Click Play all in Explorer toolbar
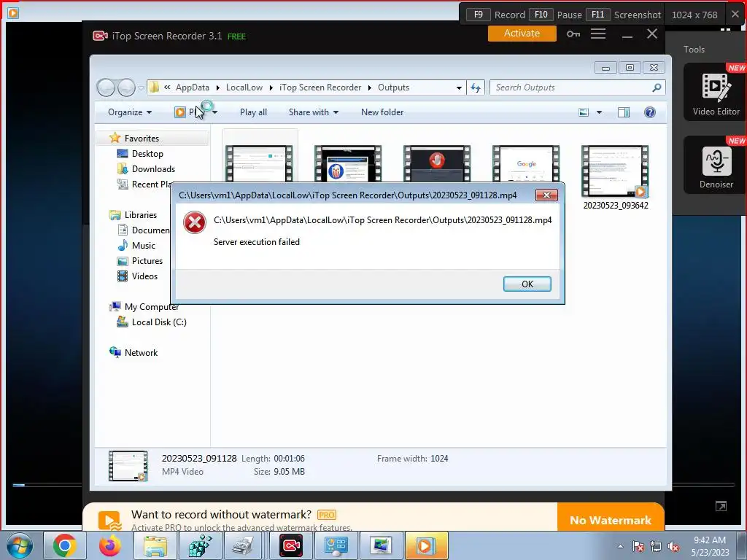This screenshot has width=747, height=560. [x=253, y=112]
